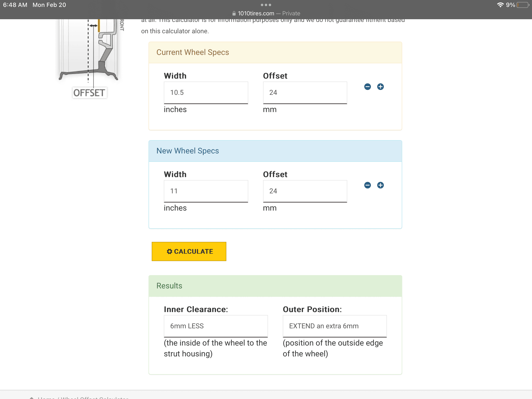The image size is (532, 399).
Task: Click the 'Inner Clearance:' label
Action: click(196, 309)
